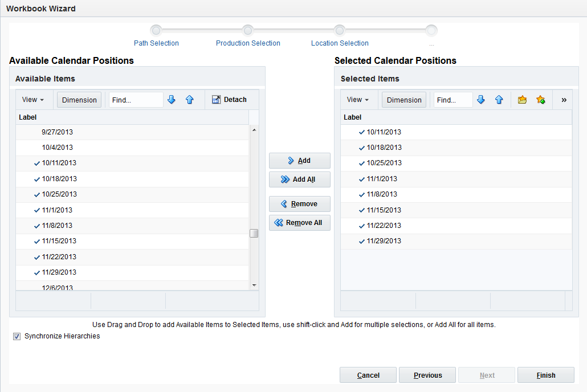The height and width of the screenshot is (392, 587).
Task: Click the Detach icon in Available Items toolbar
Action: tap(217, 100)
